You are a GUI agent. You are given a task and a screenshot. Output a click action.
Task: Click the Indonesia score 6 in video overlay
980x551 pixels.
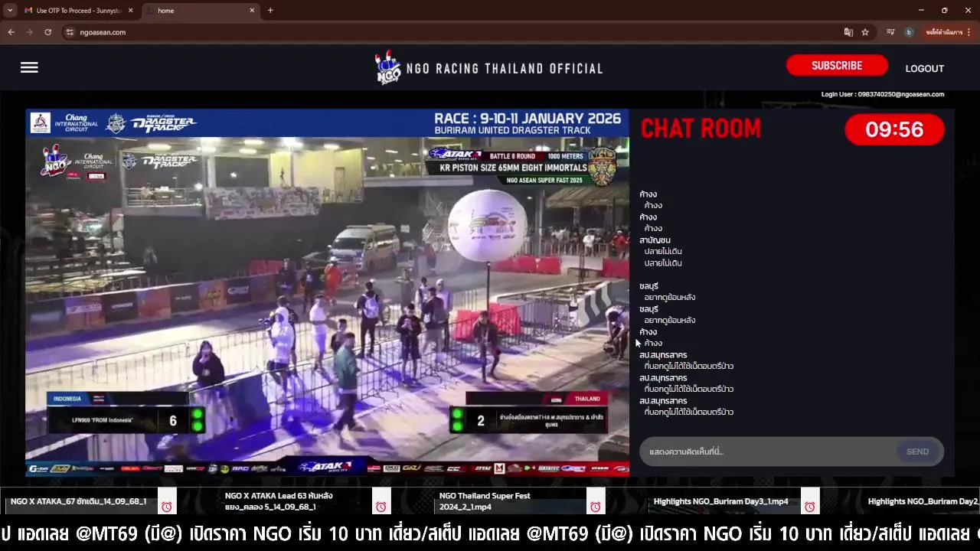pyautogui.click(x=173, y=421)
